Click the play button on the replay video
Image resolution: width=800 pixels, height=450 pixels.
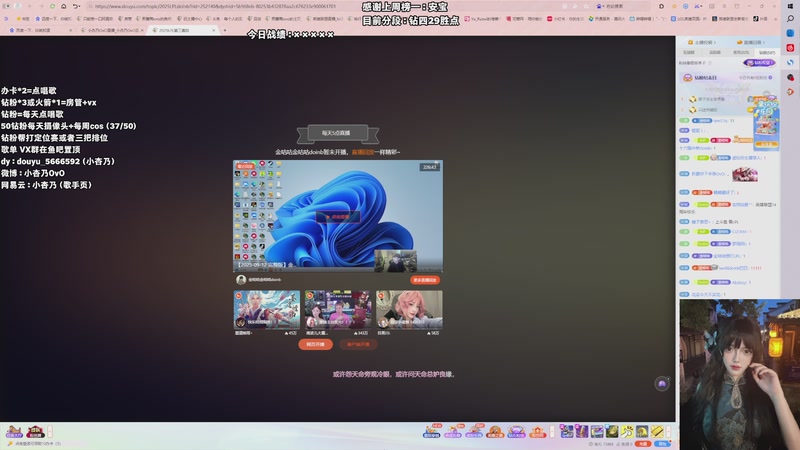click(338, 217)
